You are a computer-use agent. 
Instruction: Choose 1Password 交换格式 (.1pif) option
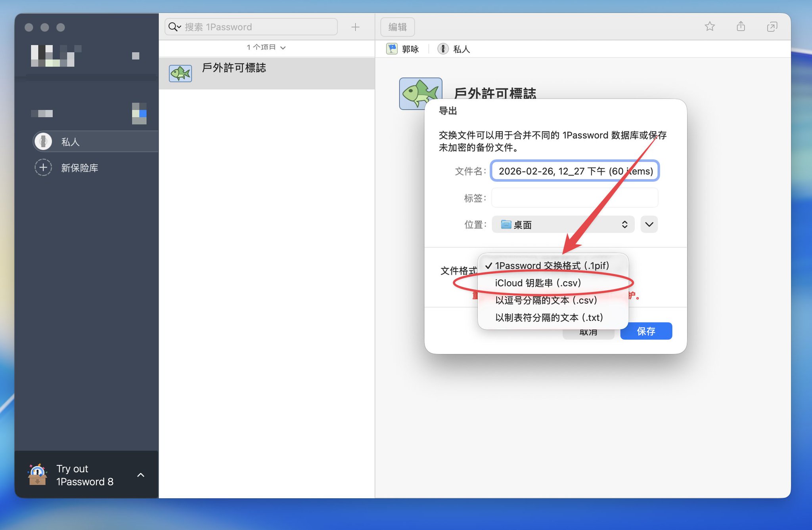(553, 265)
